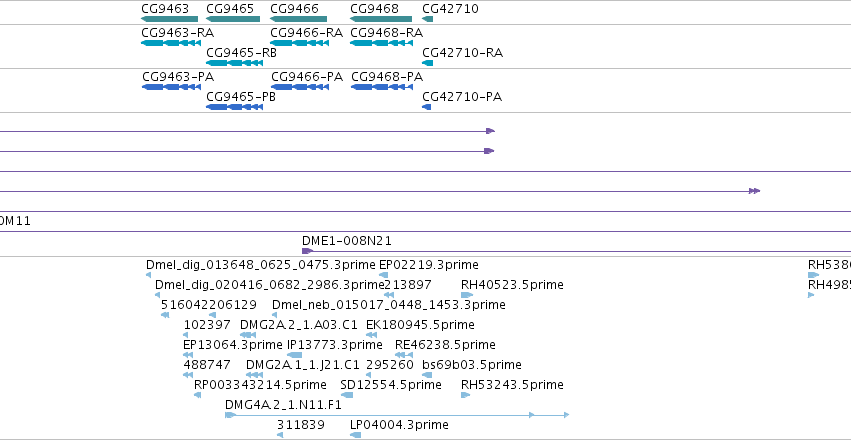The height and width of the screenshot is (440, 851).
Task: Click the Dmel_neb_015017_0448_1453.3prime label
Action: pyautogui.click(x=389, y=305)
